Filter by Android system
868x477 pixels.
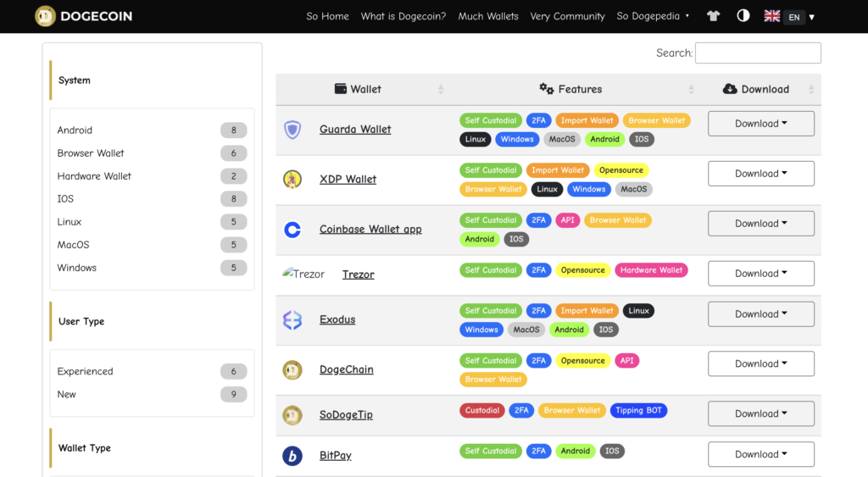pyautogui.click(x=152, y=130)
